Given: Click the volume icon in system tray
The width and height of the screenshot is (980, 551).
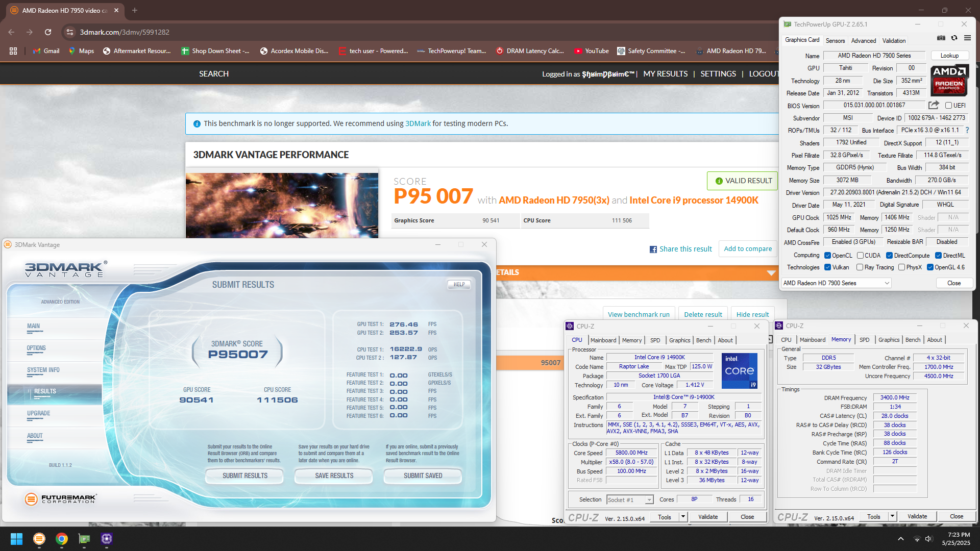Looking at the screenshot, I should pyautogui.click(x=928, y=539).
